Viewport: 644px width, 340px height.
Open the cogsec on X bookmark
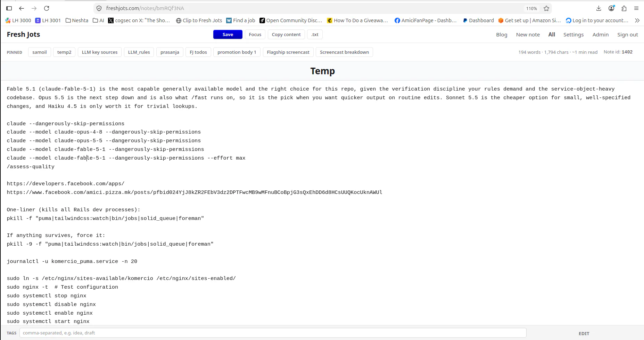tap(139, 20)
